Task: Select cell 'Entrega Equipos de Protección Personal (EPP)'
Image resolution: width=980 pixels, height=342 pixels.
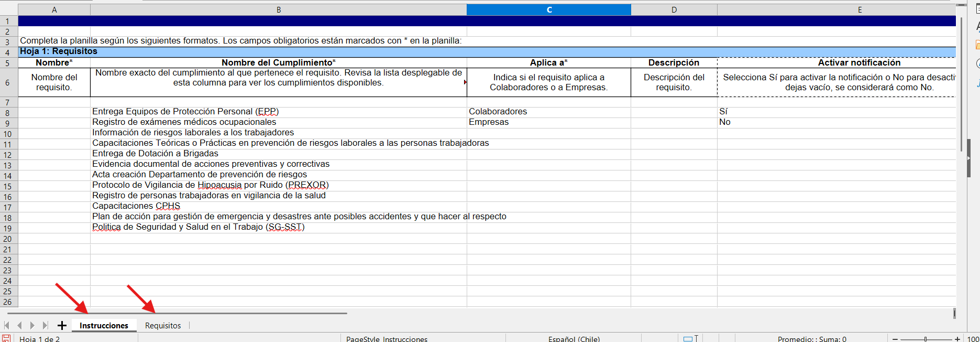Action: click(279, 112)
